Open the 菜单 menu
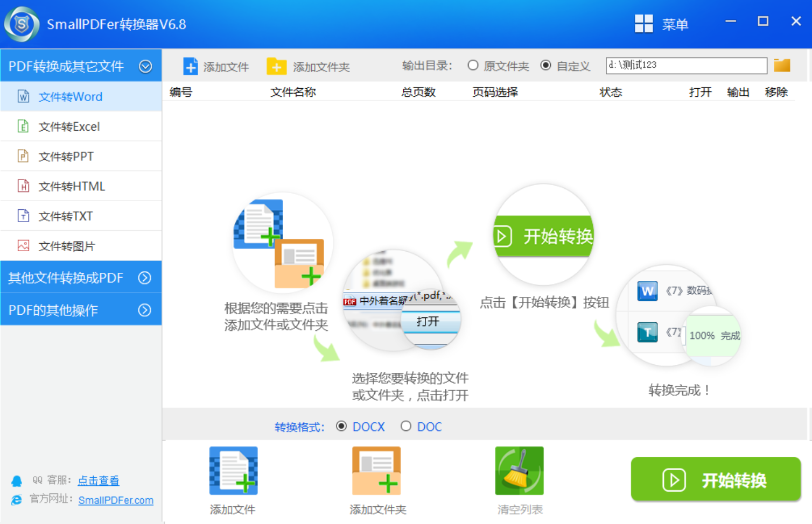Screen dimensions: 812x524 point(675,24)
